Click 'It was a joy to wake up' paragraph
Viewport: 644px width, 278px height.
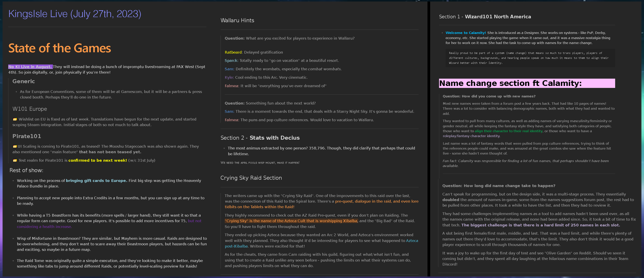535,258
